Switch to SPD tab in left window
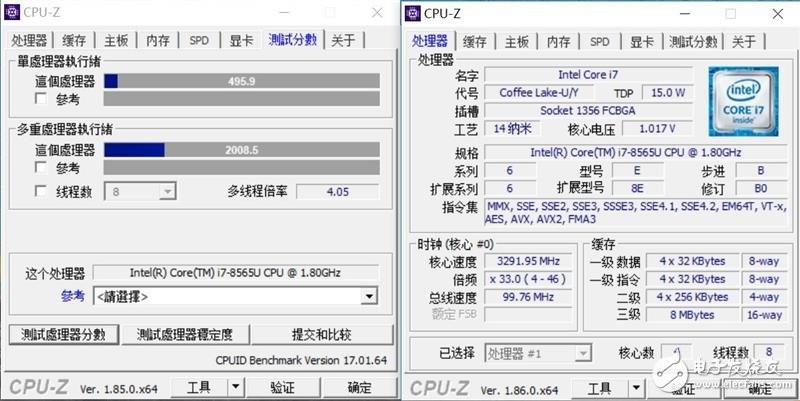This screenshot has height=401, width=800. [199, 40]
